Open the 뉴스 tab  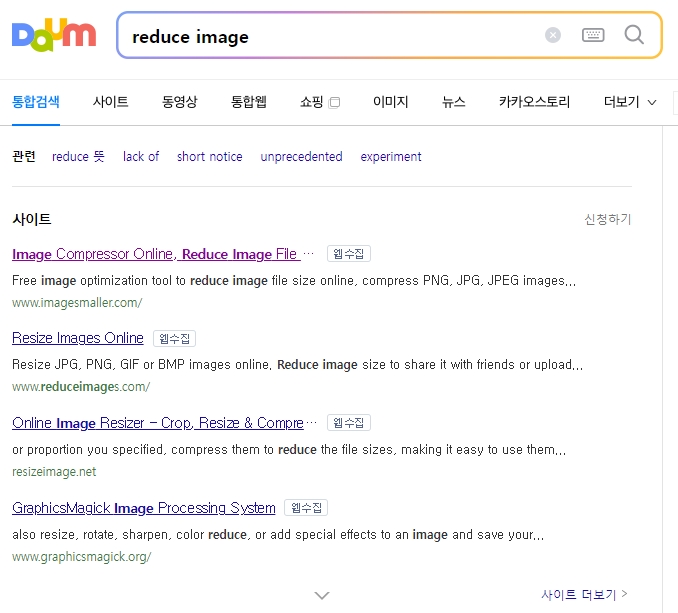[454, 102]
